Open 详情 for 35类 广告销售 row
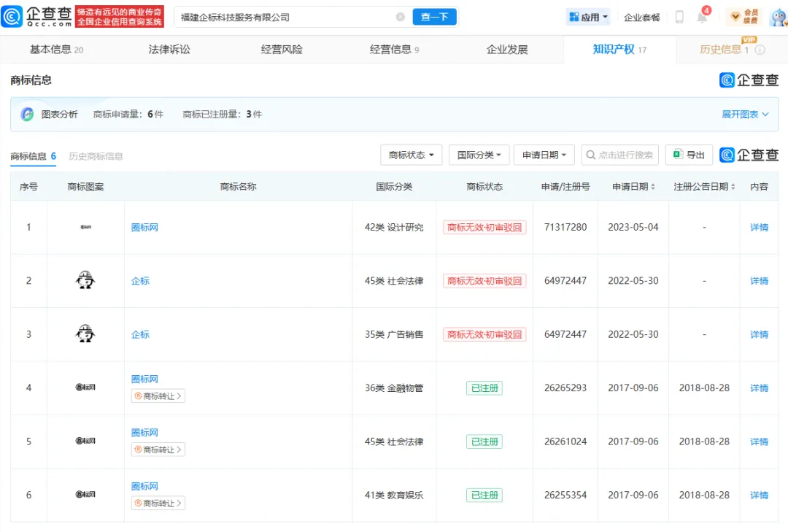 click(759, 334)
